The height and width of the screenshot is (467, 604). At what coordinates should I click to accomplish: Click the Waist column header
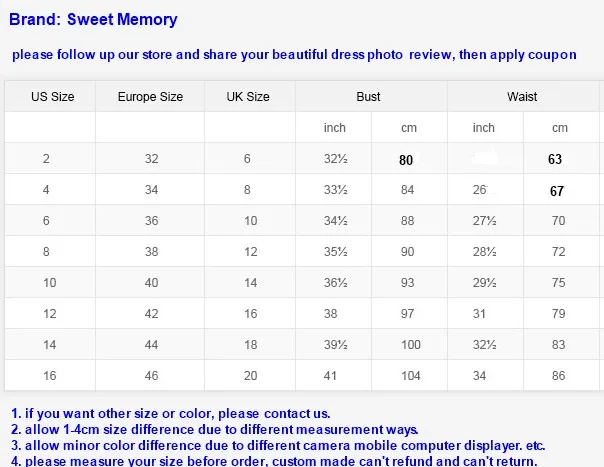pos(522,97)
